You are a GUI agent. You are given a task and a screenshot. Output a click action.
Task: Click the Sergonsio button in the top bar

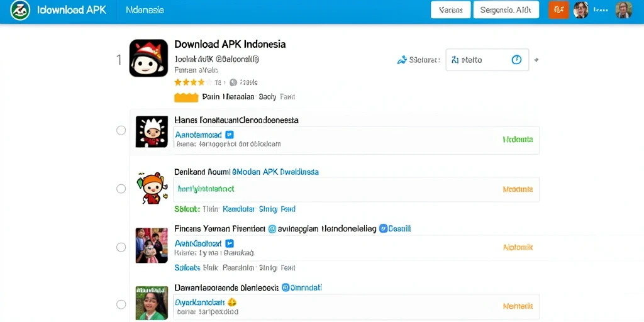(x=506, y=10)
